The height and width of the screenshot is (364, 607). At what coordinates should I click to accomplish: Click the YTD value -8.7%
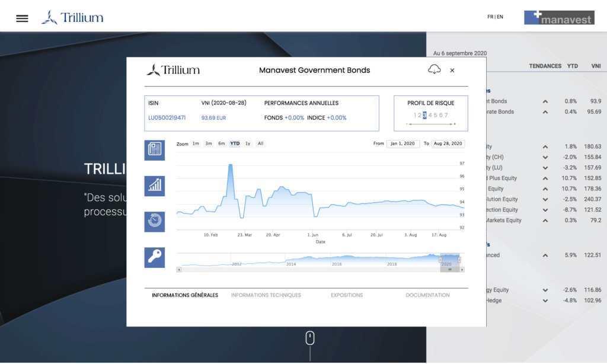coord(570,210)
